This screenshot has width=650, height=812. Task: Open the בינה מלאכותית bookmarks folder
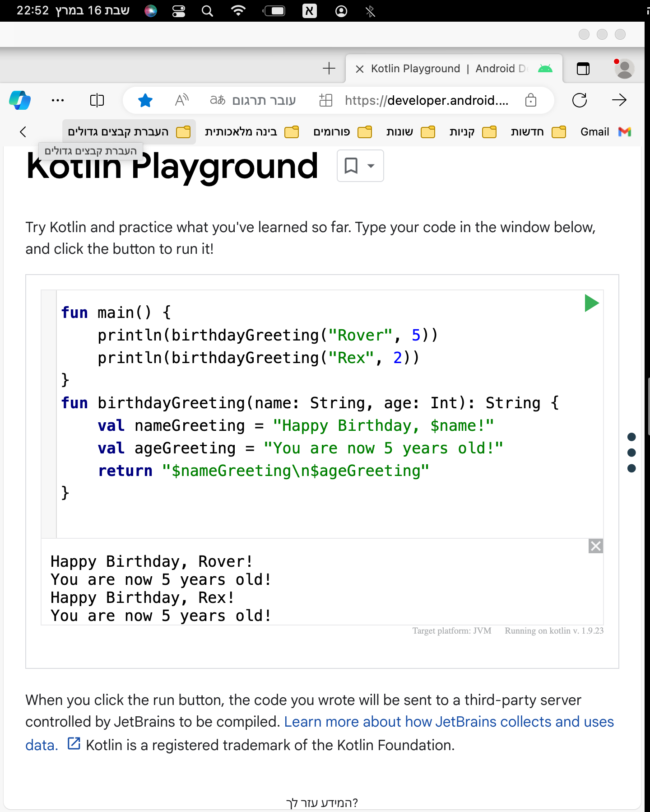click(251, 132)
